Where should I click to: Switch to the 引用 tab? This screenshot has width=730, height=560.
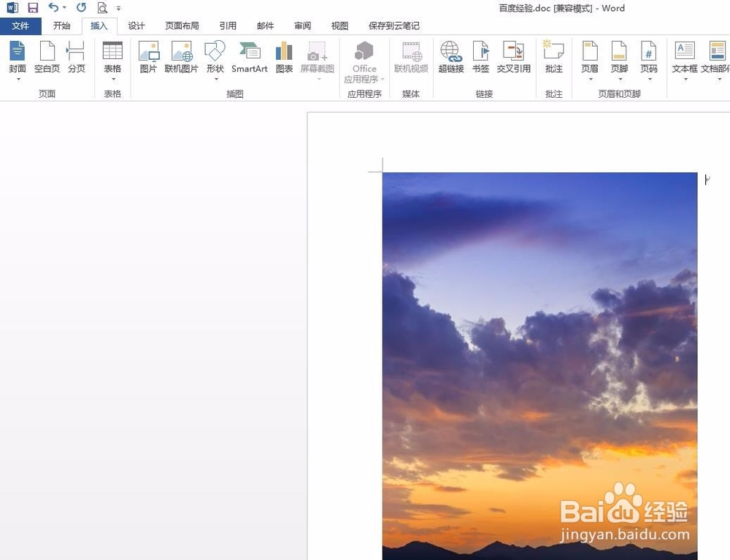(x=228, y=26)
